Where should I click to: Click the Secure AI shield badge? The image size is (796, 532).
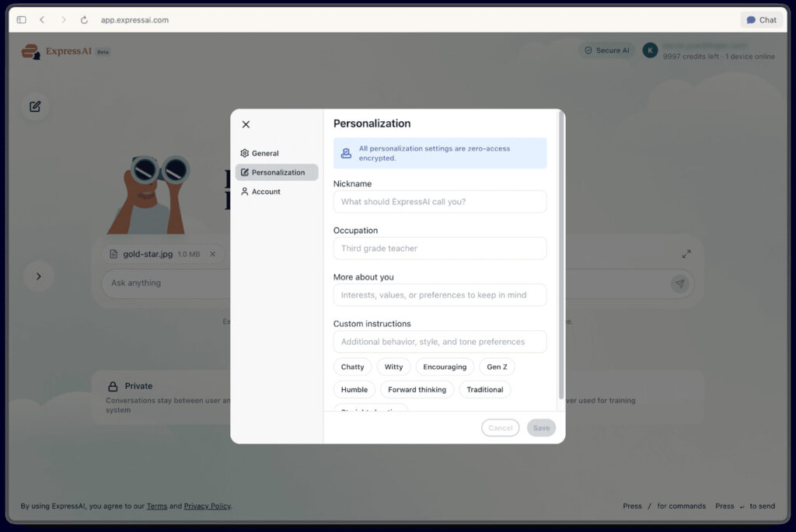coord(606,50)
